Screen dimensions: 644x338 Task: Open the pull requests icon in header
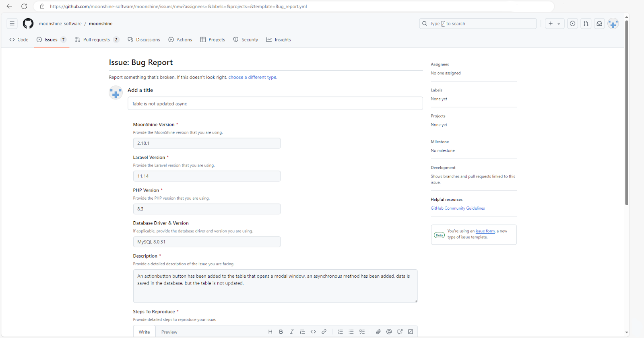[x=586, y=23]
